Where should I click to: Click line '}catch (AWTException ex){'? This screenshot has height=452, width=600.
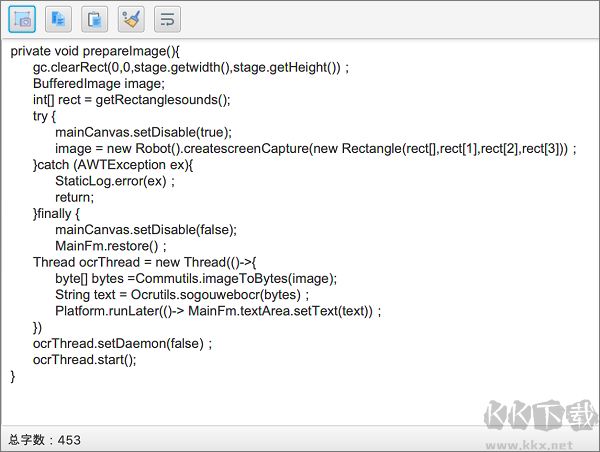tap(113, 165)
